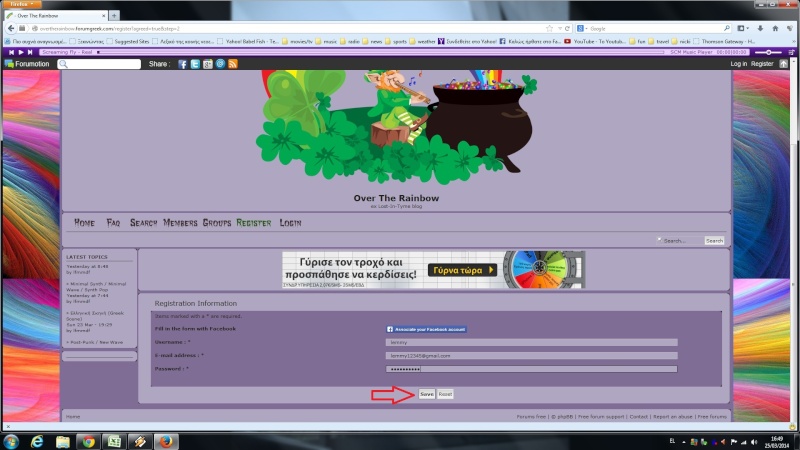Open the Home navigation link
The width and height of the screenshot is (800, 450).
click(84, 222)
